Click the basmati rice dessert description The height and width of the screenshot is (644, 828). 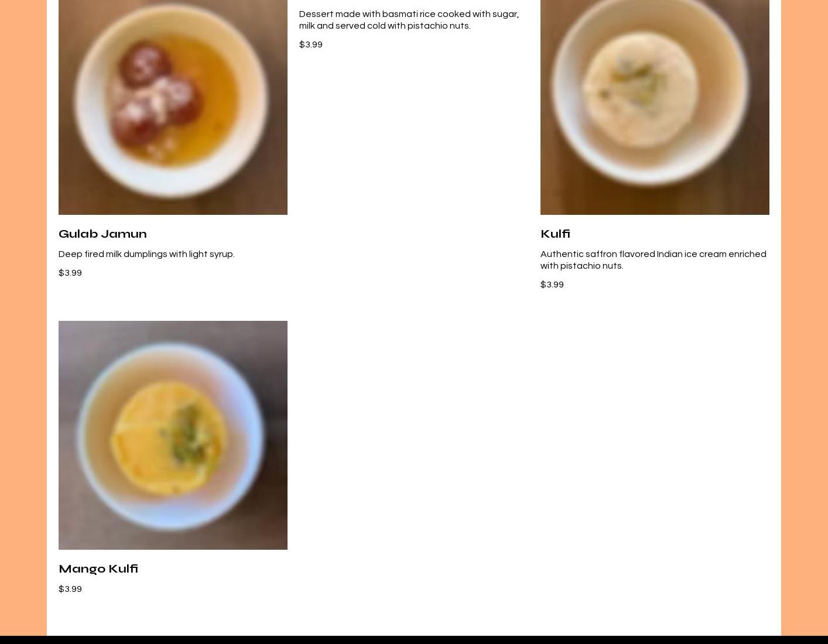(x=409, y=20)
